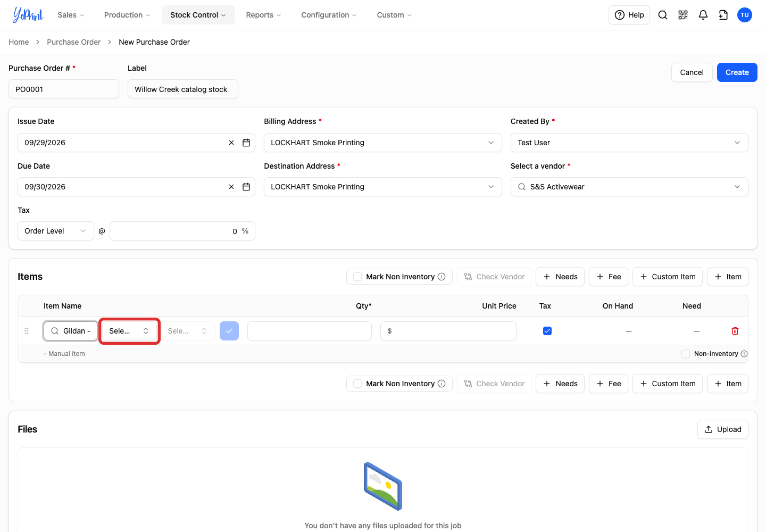Click the Cancel button
Viewport: 766px width, 532px height.
point(692,72)
